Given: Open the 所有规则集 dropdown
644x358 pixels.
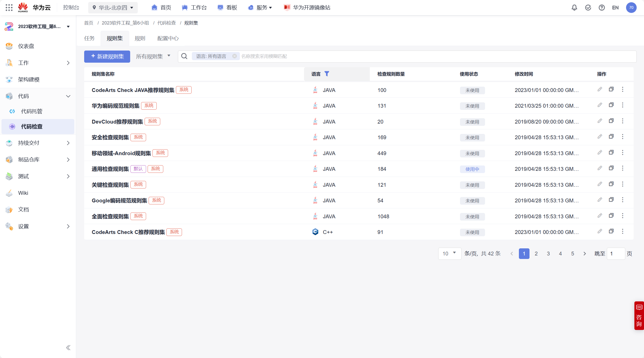Looking at the screenshot, I should (x=153, y=56).
